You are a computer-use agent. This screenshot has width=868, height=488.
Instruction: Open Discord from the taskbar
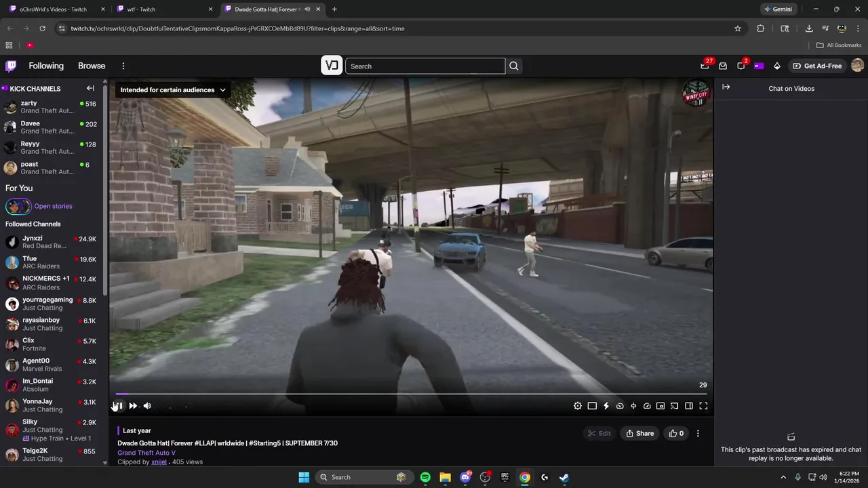465,477
